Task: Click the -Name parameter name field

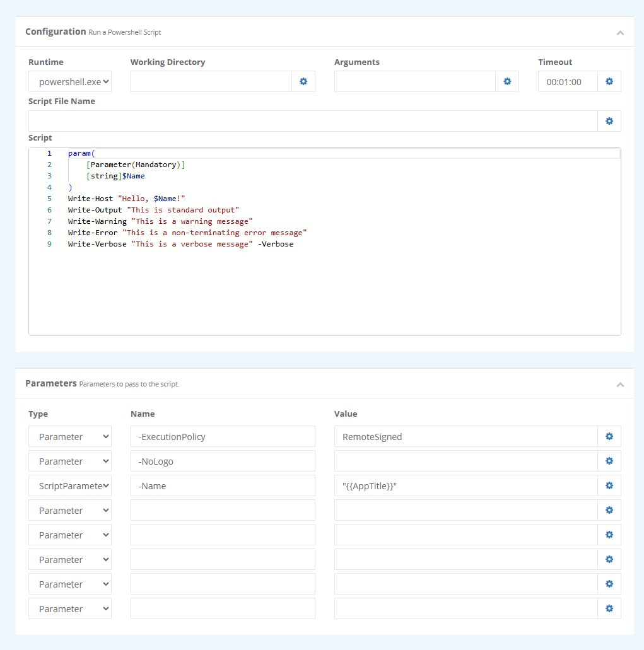Action: point(222,485)
